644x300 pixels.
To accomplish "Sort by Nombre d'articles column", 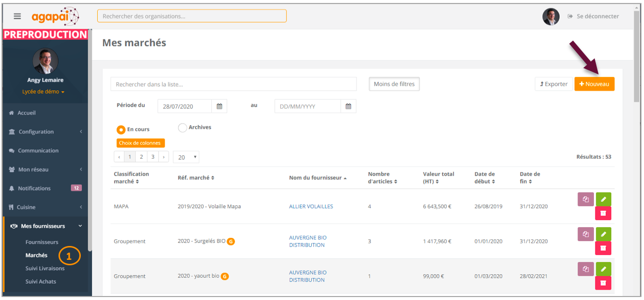I will (x=382, y=178).
